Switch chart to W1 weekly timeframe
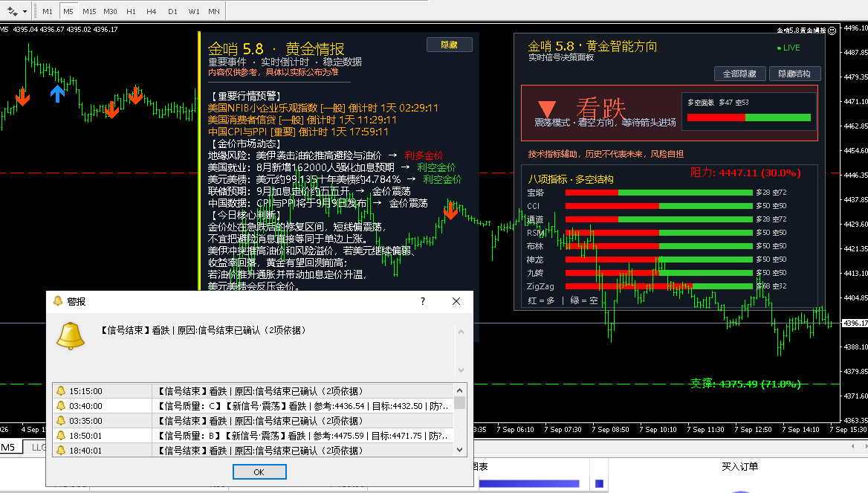 pyautogui.click(x=194, y=11)
